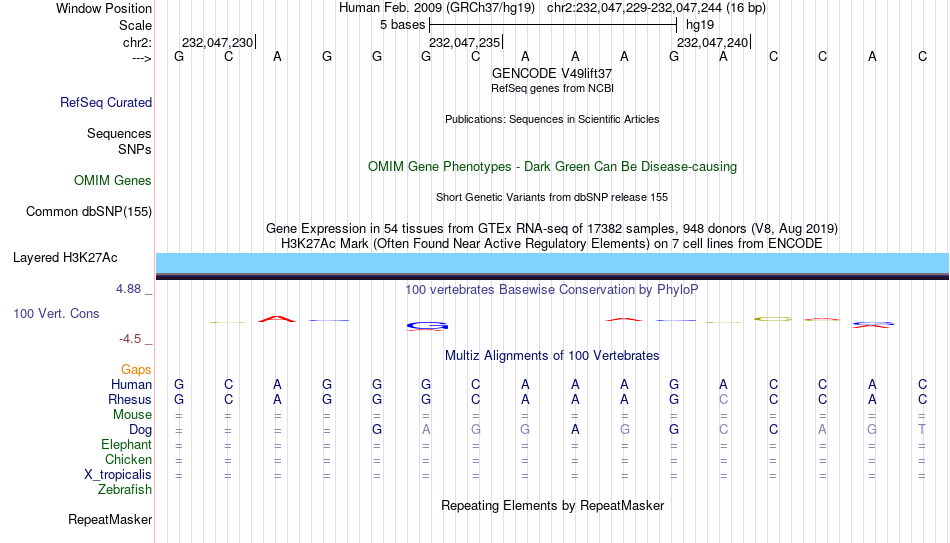Click the first G in Dog row
The image size is (950, 543).
tap(377, 430)
